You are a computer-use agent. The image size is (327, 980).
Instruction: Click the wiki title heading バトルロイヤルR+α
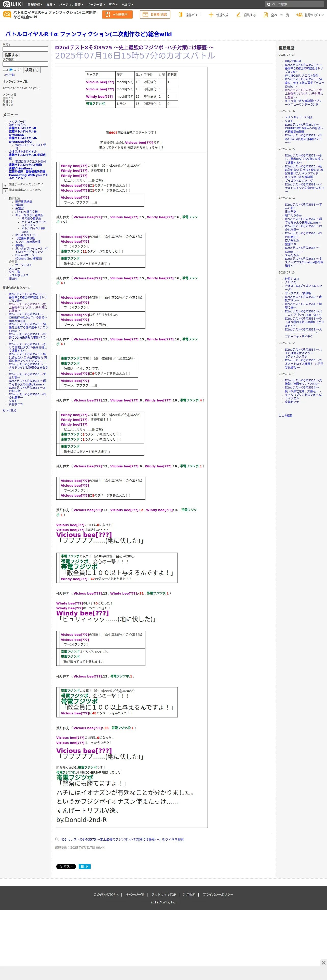coord(88,34)
